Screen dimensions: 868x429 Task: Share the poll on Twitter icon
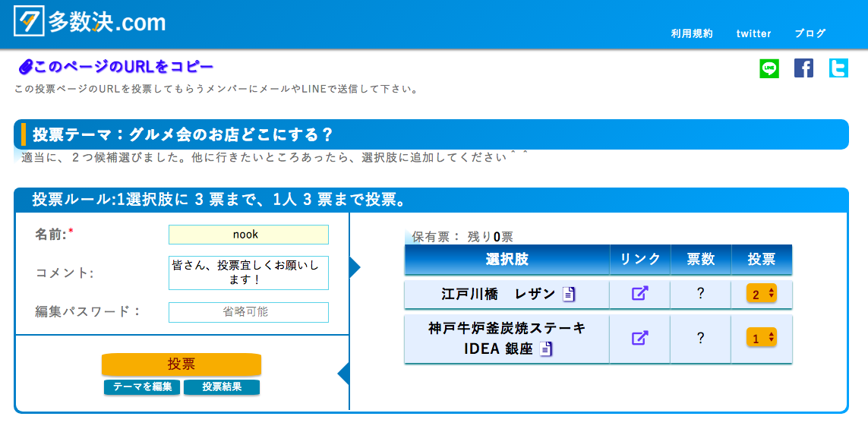click(x=838, y=68)
